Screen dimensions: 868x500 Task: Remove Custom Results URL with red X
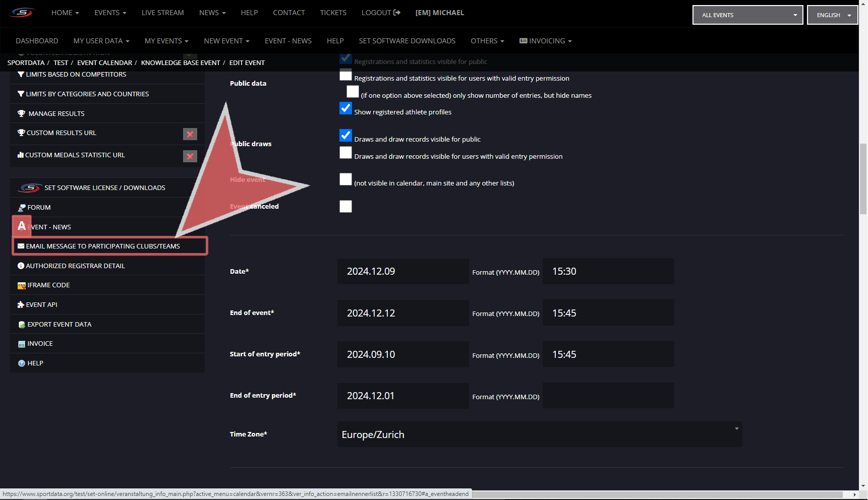[x=190, y=134]
